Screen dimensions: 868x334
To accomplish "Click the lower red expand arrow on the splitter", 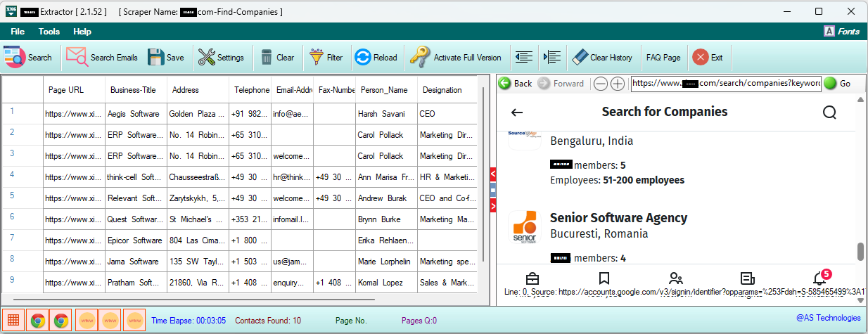I will [x=493, y=205].
